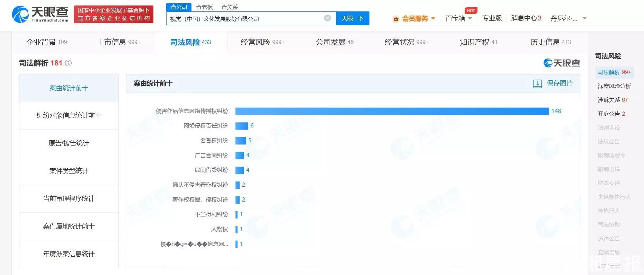Click the 人格权 chart label

click(x=220, y=229)
